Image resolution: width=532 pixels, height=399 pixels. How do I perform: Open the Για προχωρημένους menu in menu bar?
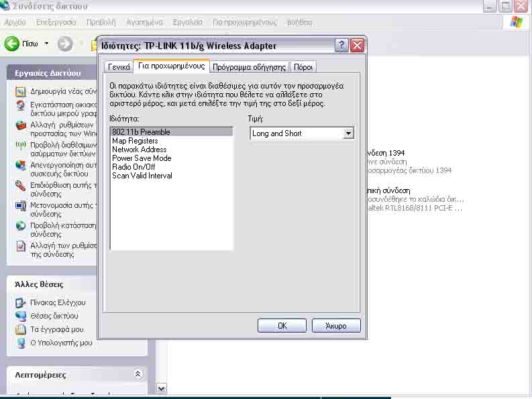(245, 22)
